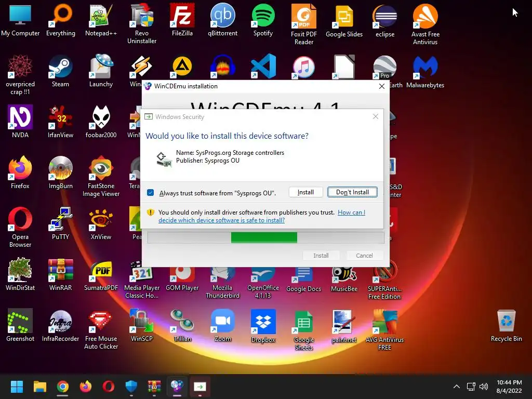The width and height of the screenshot is (532, 399).
Task: Select the Launchy desktop icon
Action: [101, 71]
